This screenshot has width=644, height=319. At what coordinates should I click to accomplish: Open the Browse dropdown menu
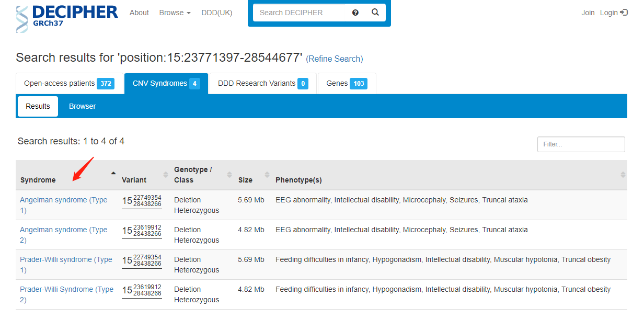tap(175, 13)
